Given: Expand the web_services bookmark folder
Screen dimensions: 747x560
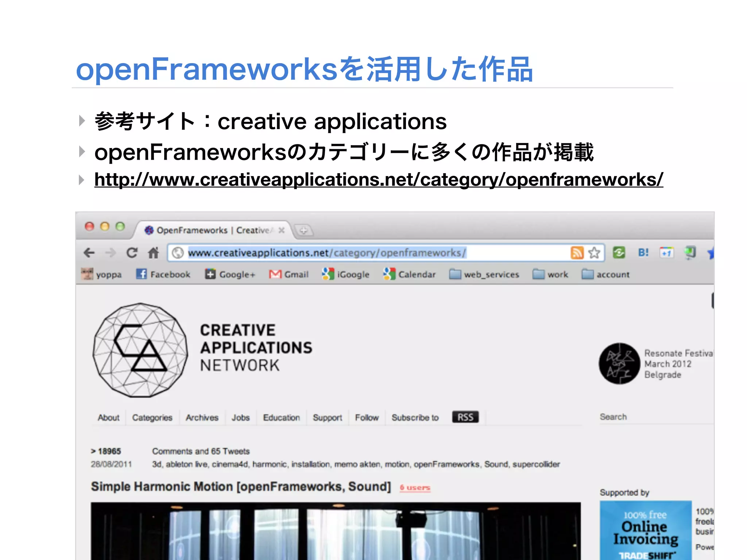Looking at the screenshot, I should point(484,274).
